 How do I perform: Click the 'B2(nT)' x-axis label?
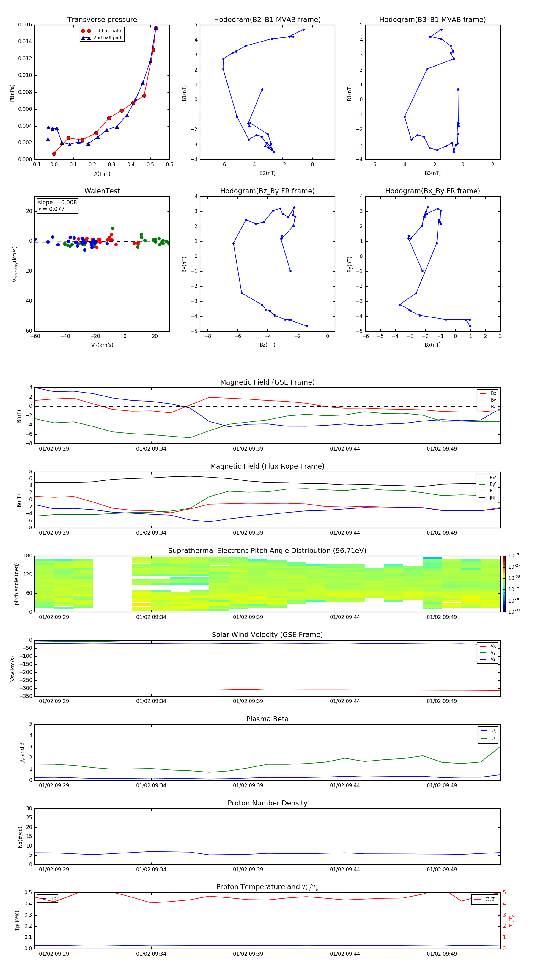coord(267,173)
